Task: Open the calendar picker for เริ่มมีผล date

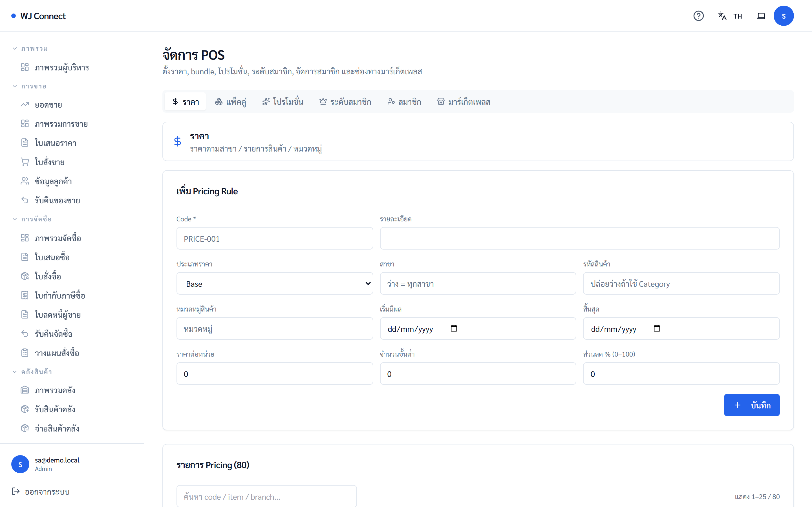Action: coord(454,328)
